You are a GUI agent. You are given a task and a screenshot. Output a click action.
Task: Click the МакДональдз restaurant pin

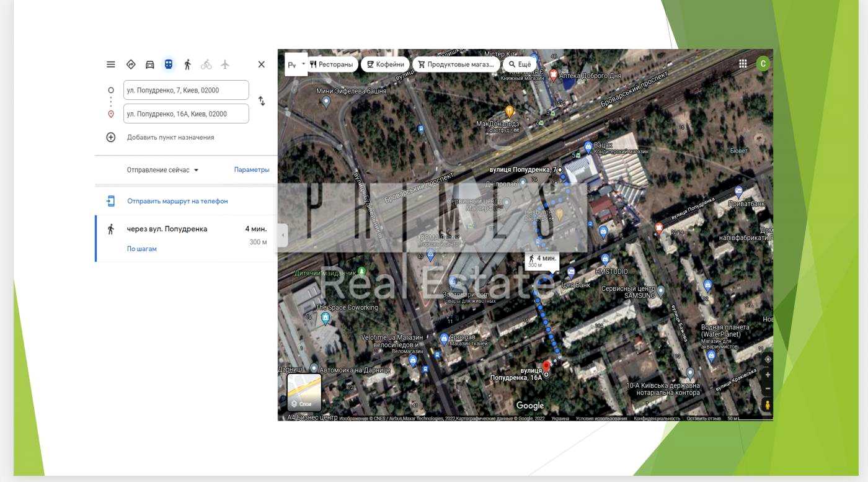pyautogui.click(x=510, y=112)
